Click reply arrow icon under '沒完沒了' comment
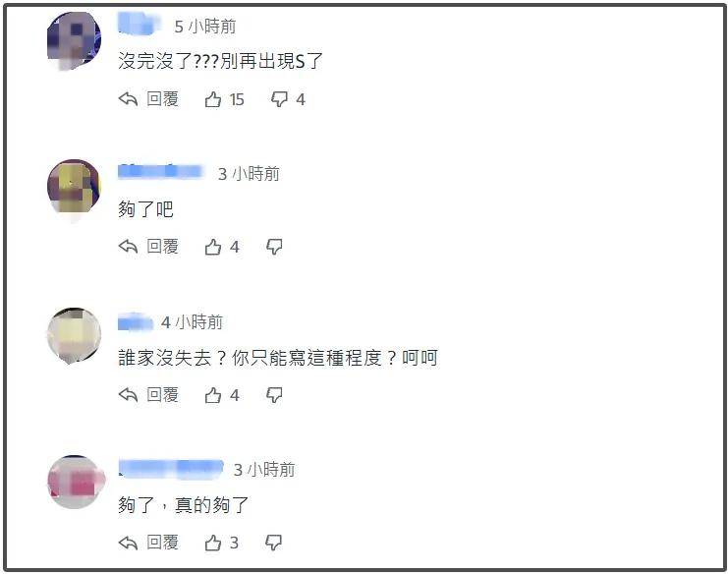This screenshot has height=574, width=728. pos(128,99)
